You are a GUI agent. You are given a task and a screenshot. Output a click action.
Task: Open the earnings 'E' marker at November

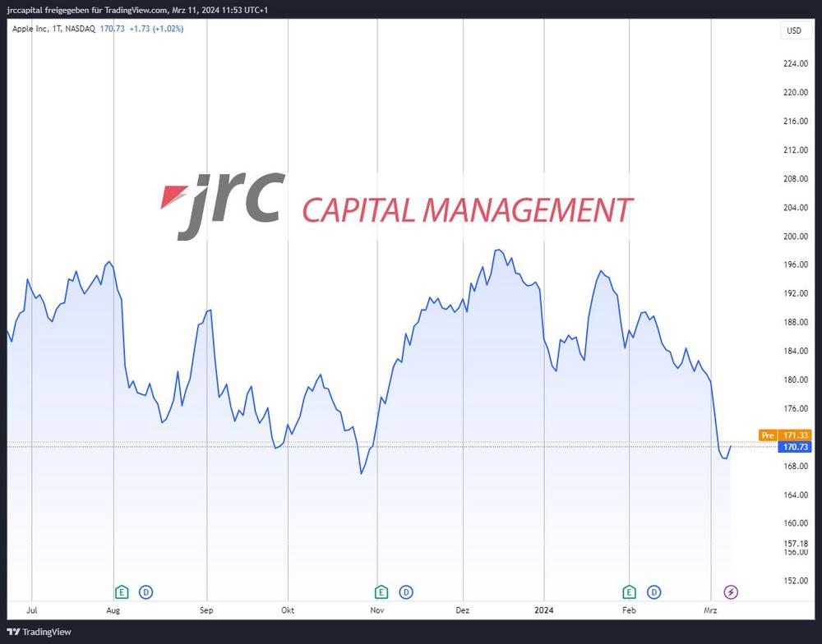pos(381,592)
